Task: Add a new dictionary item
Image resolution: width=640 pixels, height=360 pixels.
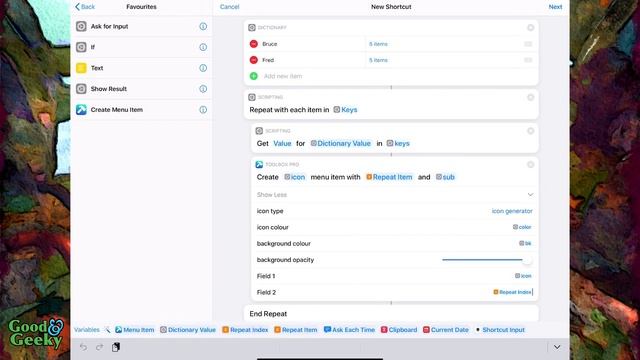Action: (253, 76)
